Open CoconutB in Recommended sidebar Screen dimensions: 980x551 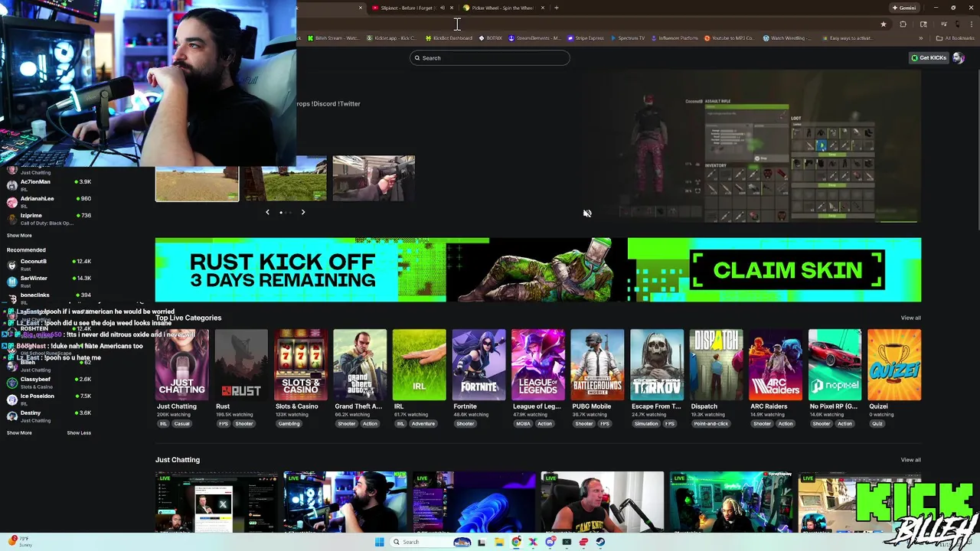[x=49, y=264]
